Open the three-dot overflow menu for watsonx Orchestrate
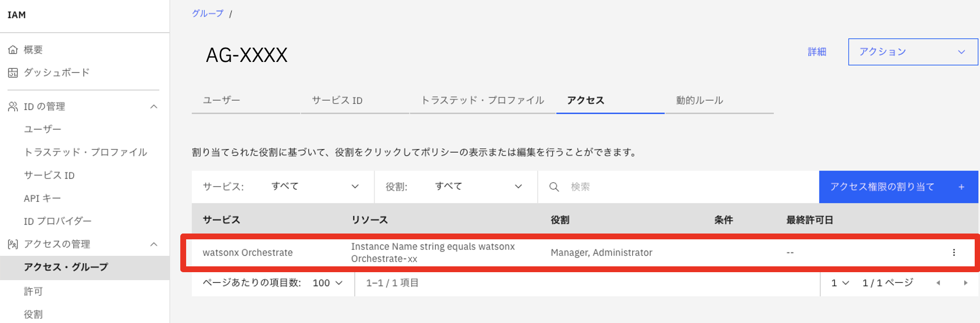Viewport: 980px width, 323px height. (953, 253)
